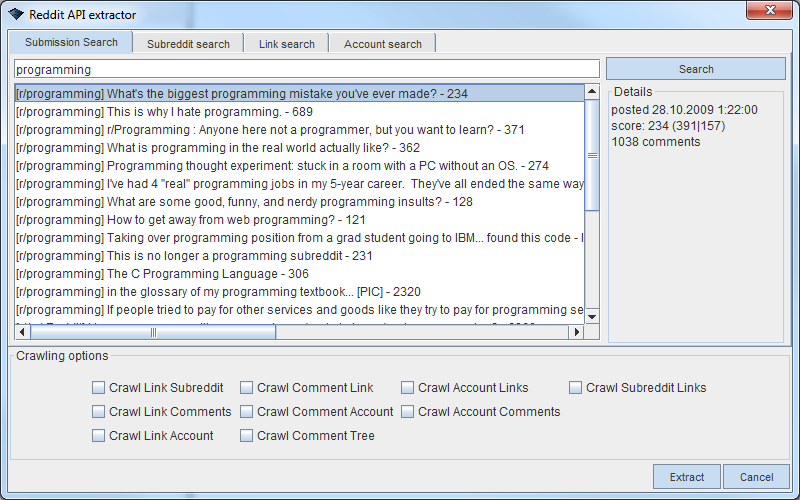Click the search text field containing 'programming'

point(306,70)
